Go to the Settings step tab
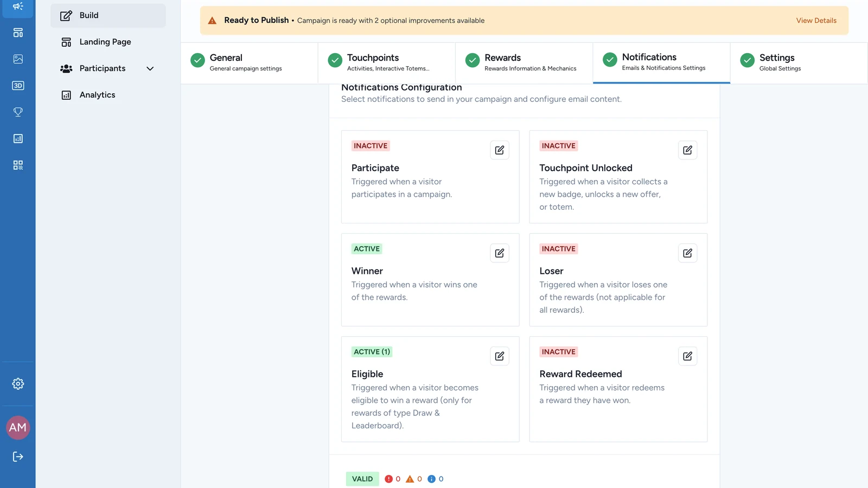 [x=799, y=63]
